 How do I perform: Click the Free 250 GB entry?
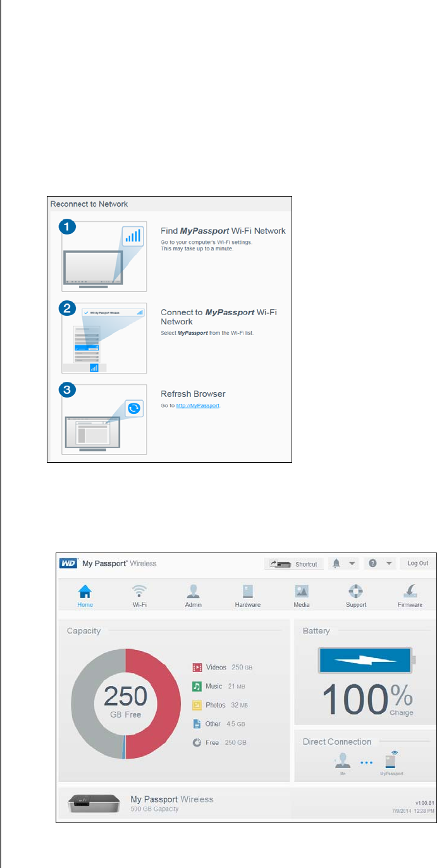click(219, 742)
